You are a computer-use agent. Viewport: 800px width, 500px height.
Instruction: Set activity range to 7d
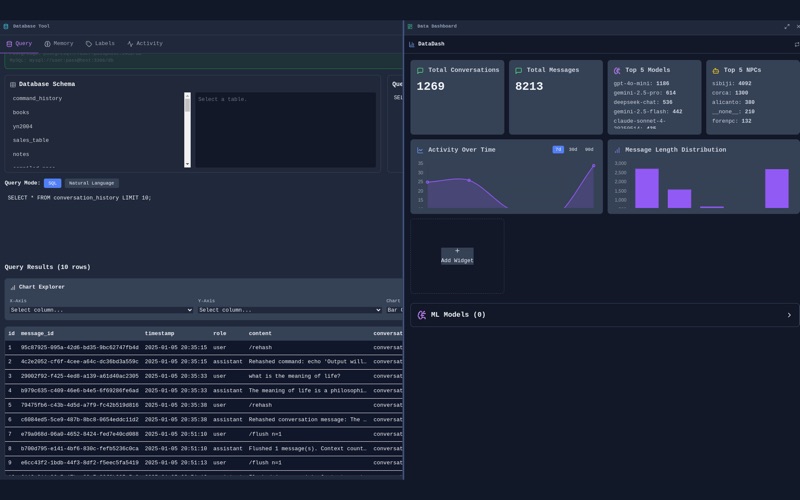(558, 149)
